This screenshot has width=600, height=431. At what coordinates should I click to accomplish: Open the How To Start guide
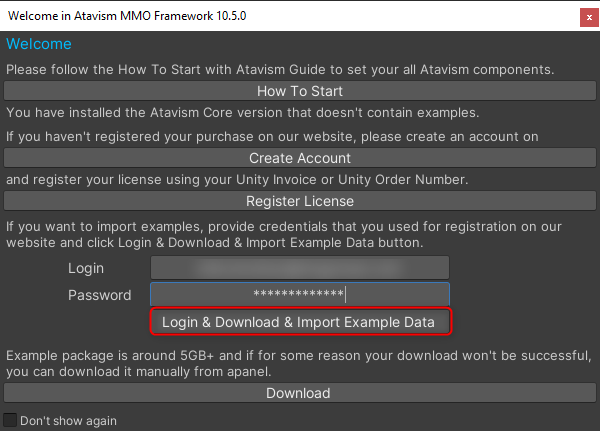300,91
